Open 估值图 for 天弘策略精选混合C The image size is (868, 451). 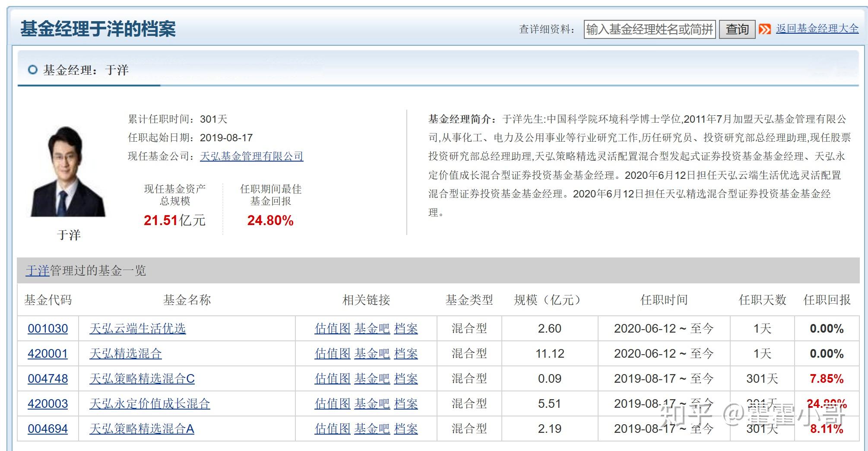coord(333,379)
